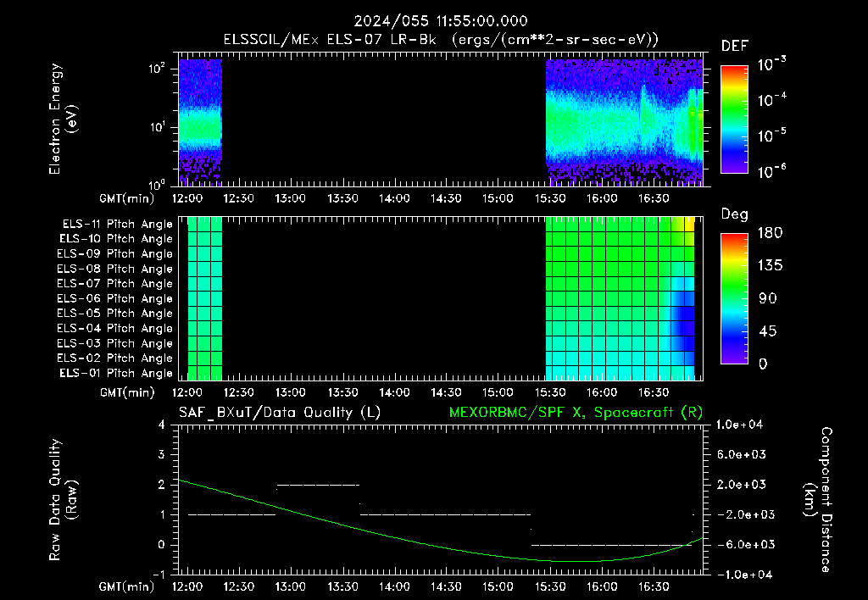Click the green MEXORBMC/SPF X, Spacecraft (R) legend
Viewport: 868px width, 600px height.
click(x=576, y=413)
